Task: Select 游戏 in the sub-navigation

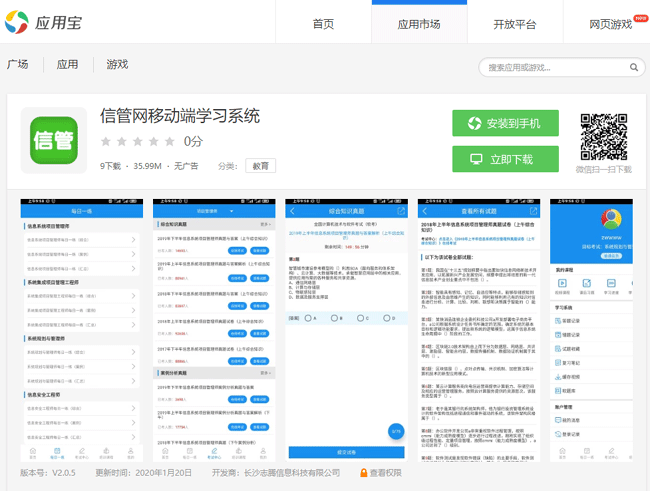Action: tap(117, 65)
